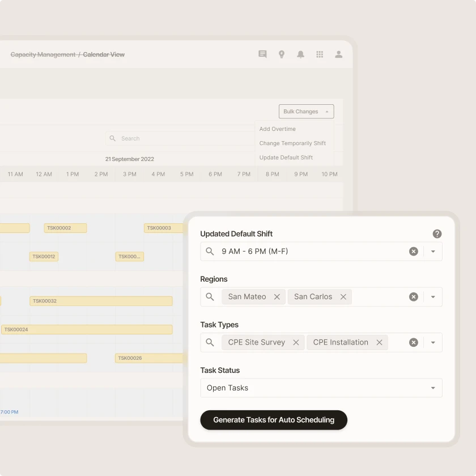Click the 5 PM time column header

[186, 175]
